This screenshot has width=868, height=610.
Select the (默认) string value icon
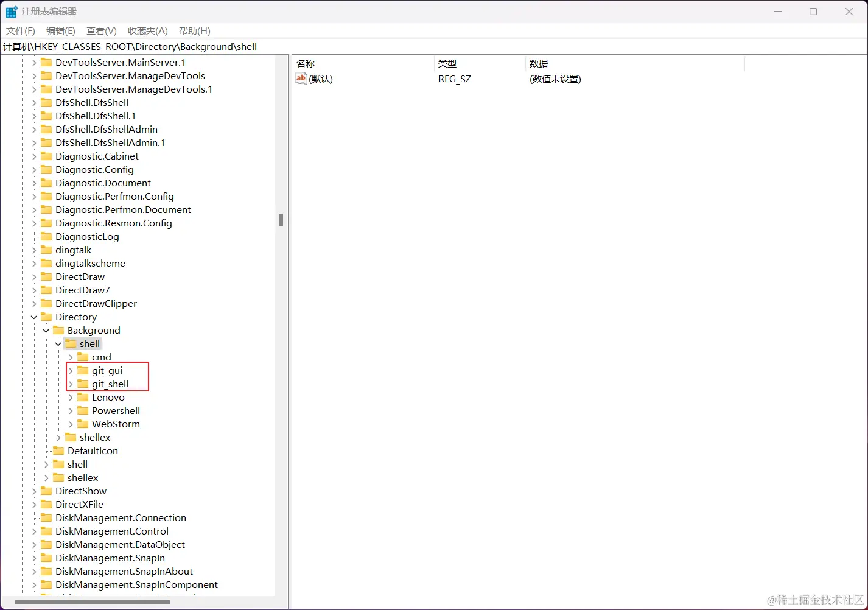301,79
